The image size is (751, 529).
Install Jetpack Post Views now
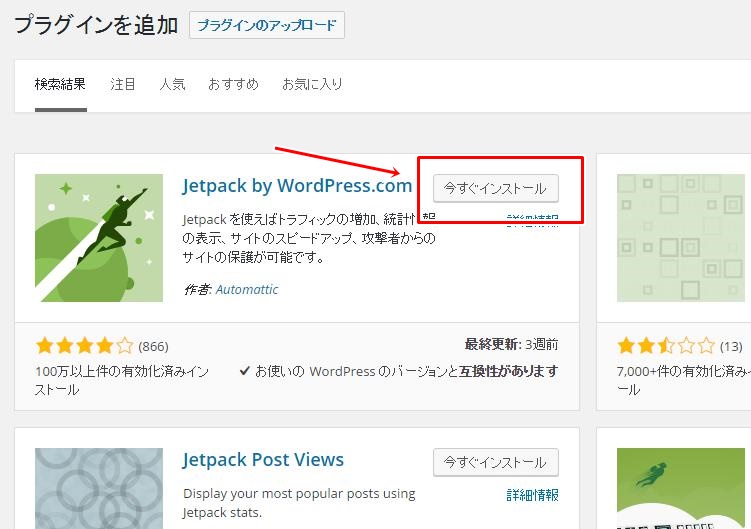click(x=496, y=462)
